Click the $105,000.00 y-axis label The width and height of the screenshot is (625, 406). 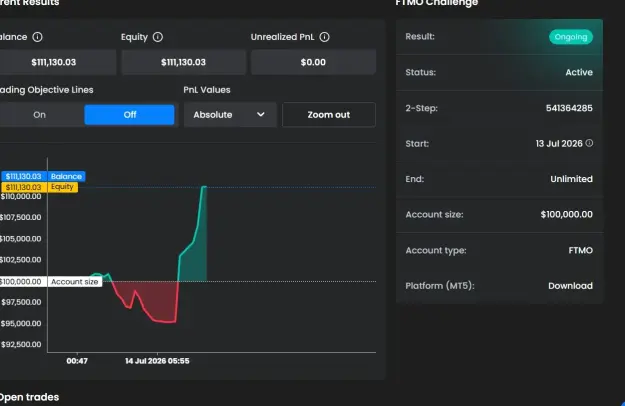pos(20,239)
